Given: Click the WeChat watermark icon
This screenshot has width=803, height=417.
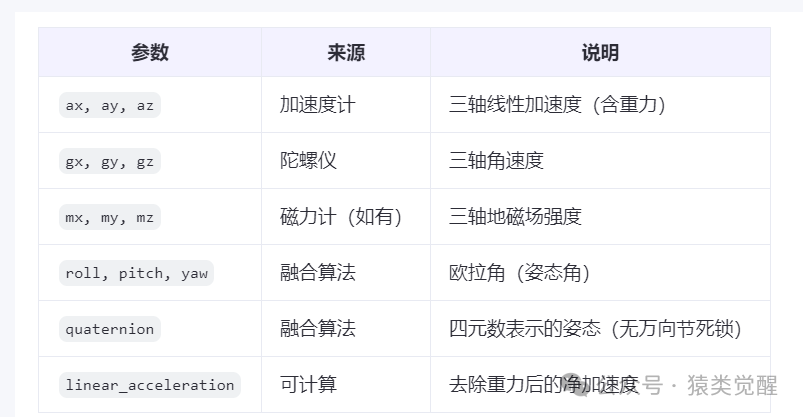Looking at the screenshot, I should [576, 385].
